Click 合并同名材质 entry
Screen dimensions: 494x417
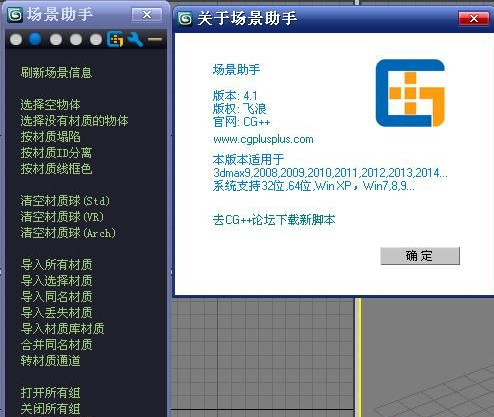tap(56, 344)
